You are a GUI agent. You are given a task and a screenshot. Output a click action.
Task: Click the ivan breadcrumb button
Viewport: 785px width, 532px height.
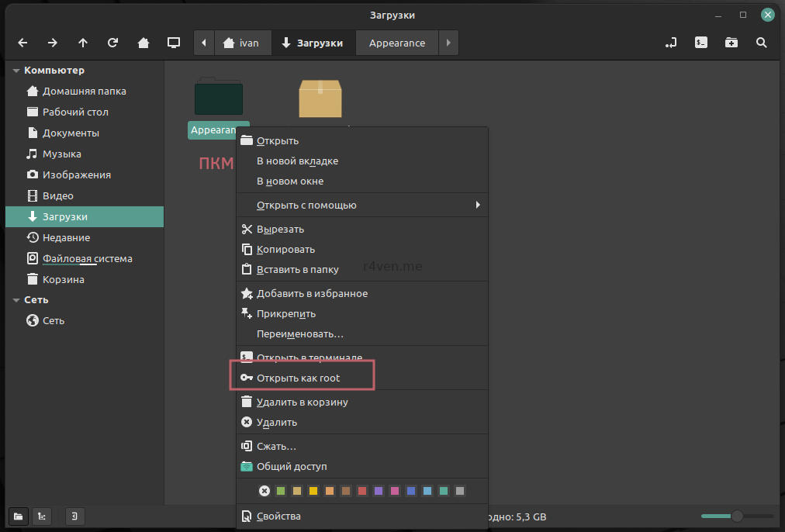pyautogui.click(x=242, y=43)
